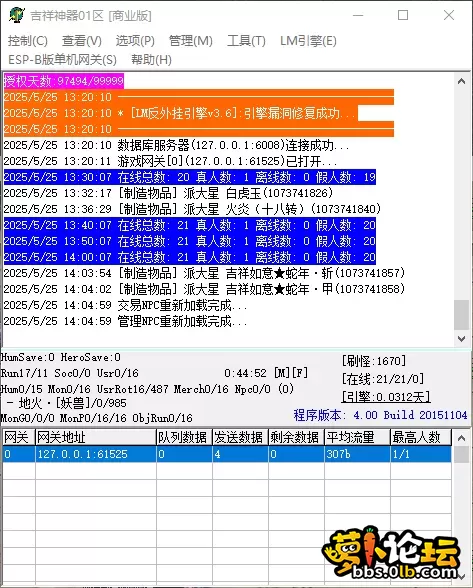473x588 pixels.
Task: Click the [引擎:0.0312天] underlined label
Action: pyautogui.click(x=386, y=397)
